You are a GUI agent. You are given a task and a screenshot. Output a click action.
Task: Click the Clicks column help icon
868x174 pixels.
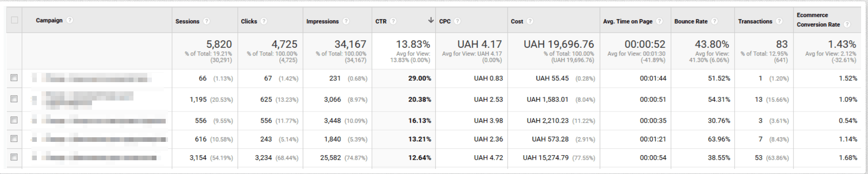tap(264, 21)
